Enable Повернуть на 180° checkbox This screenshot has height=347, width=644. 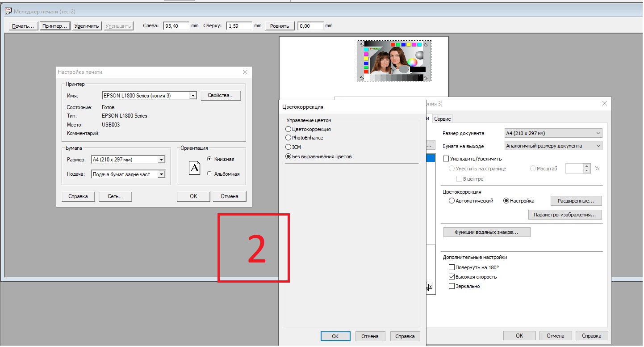pyautogui.click(x=452, y=267)
